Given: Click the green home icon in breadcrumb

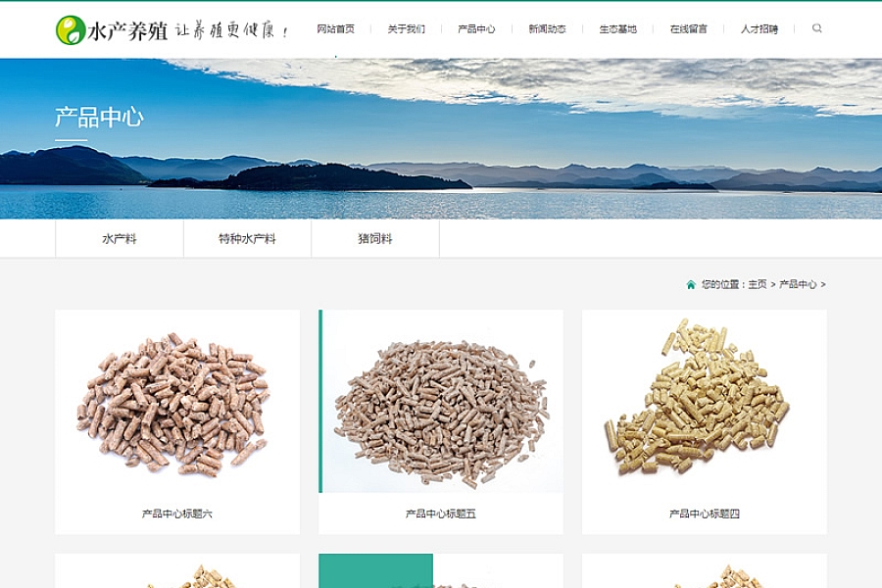Looking at the screenshot, I should pyautogui.click(x=691, y=285).
